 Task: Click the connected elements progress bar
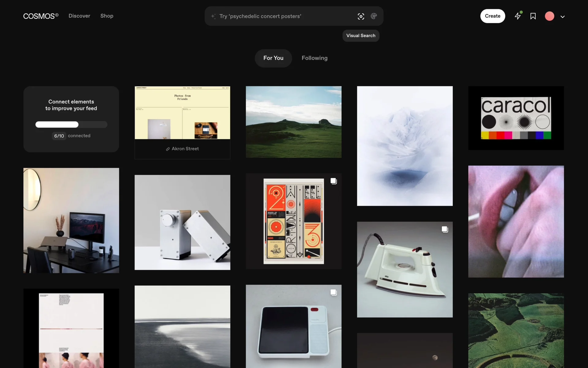[71, 125]
